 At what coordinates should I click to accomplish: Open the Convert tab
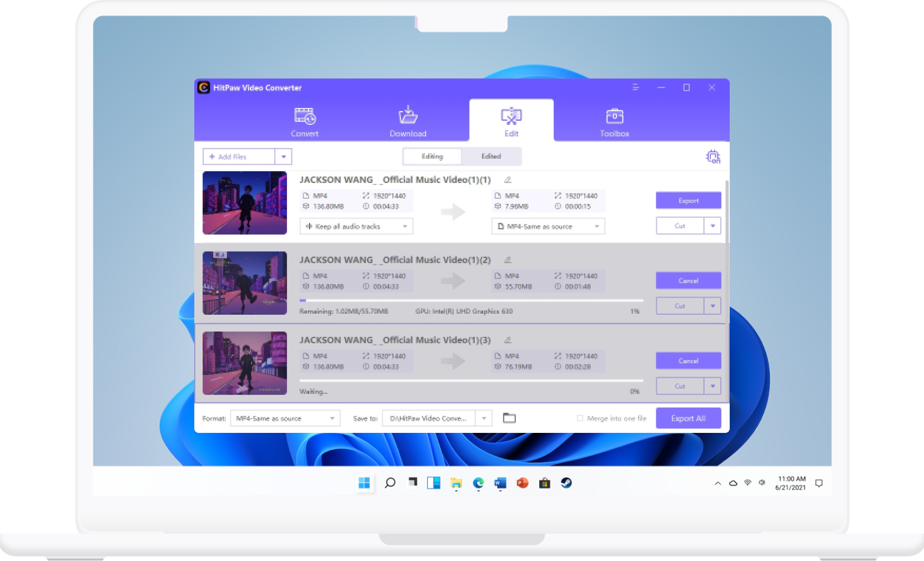(305, 122)
